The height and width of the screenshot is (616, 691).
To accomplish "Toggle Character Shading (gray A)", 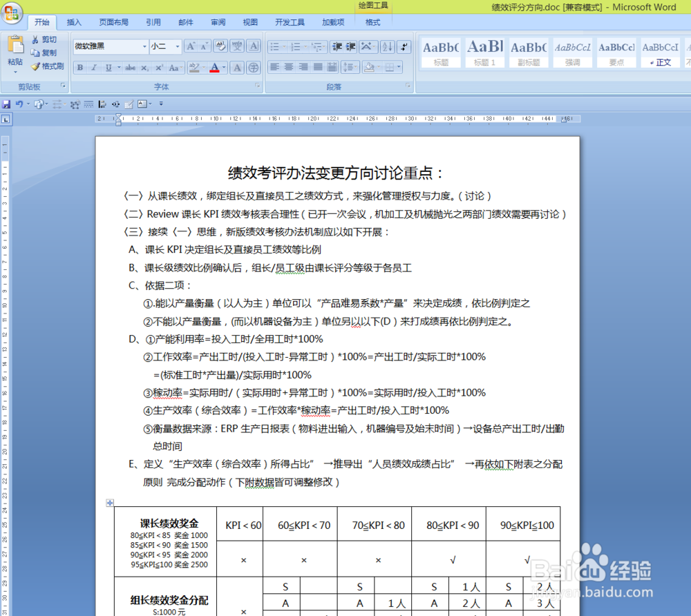I will point(237,68).
